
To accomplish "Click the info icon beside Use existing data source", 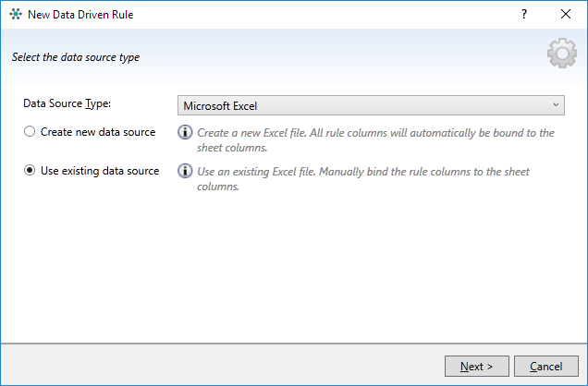I will click(185, 171).
